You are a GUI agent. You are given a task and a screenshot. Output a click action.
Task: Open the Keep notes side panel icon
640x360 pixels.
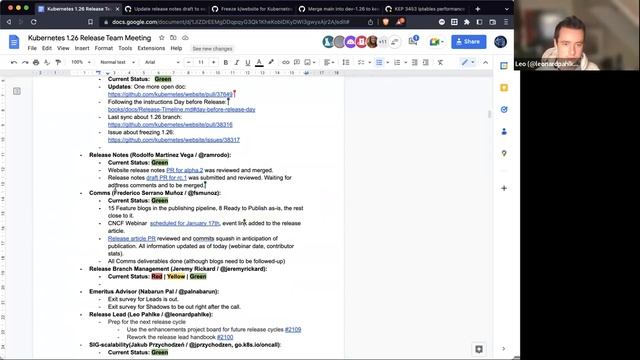[x=504, y=88]
